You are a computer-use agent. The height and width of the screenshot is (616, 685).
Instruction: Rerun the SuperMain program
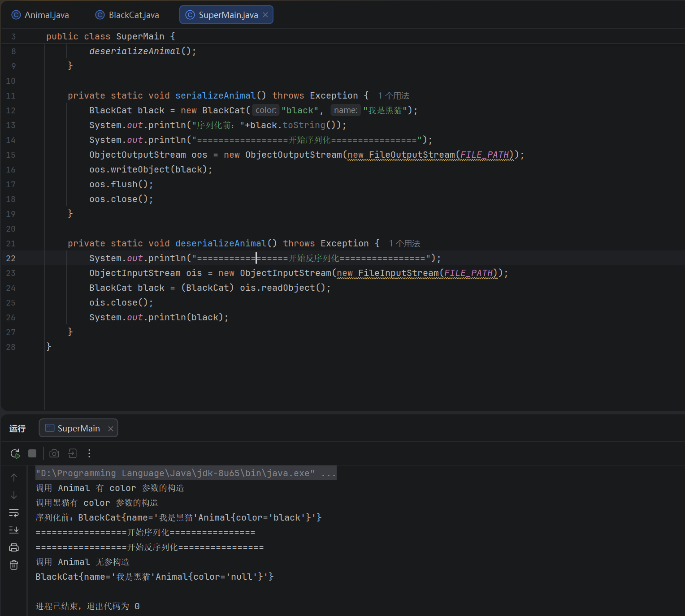coord(15,453)
